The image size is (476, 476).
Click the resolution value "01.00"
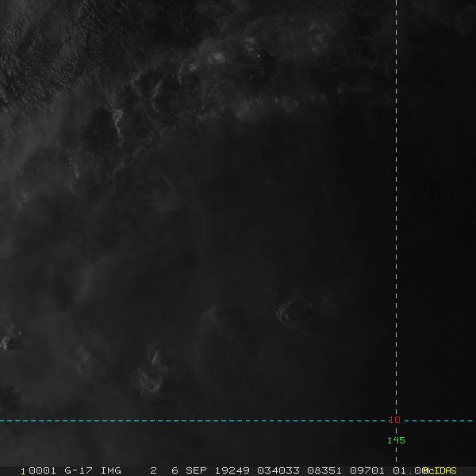point(409,470)
